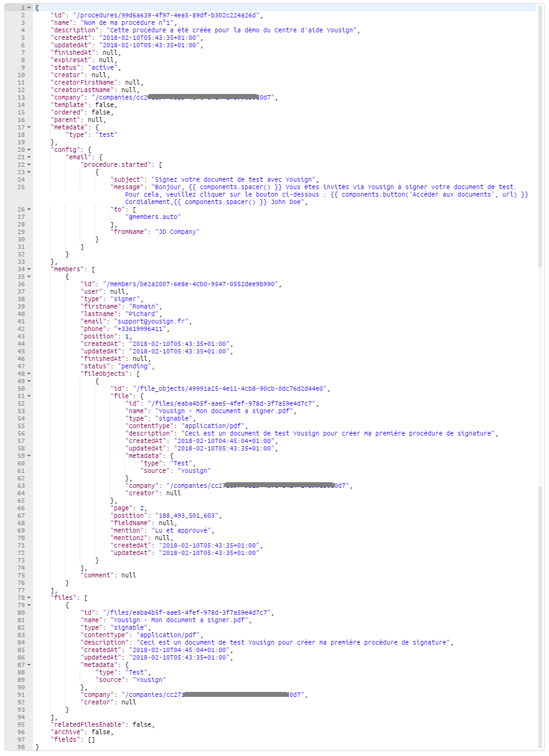Click the "comment" key on line 75
This screenshot has width=549, height=756.
[98, 575]
